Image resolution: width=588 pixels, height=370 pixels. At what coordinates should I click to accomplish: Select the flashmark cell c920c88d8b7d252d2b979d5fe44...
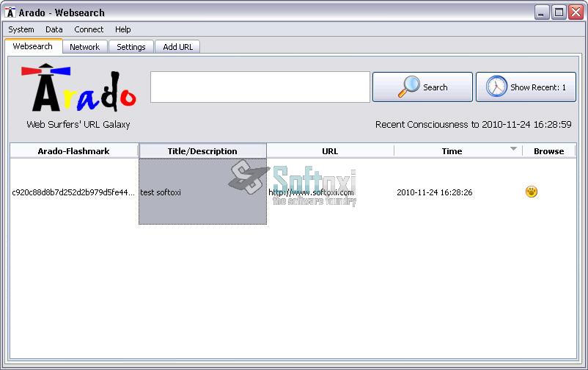[74, 192]
